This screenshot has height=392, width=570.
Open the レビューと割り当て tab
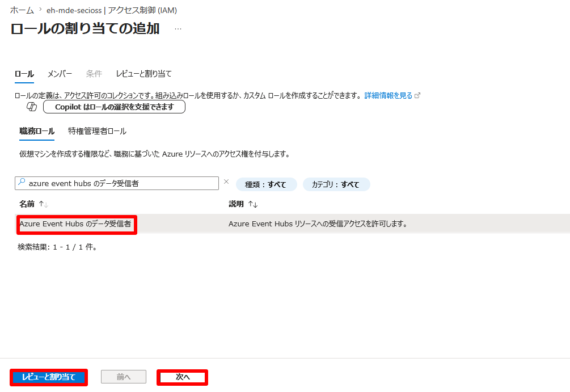pyautogui.click(x=143, y=74)
